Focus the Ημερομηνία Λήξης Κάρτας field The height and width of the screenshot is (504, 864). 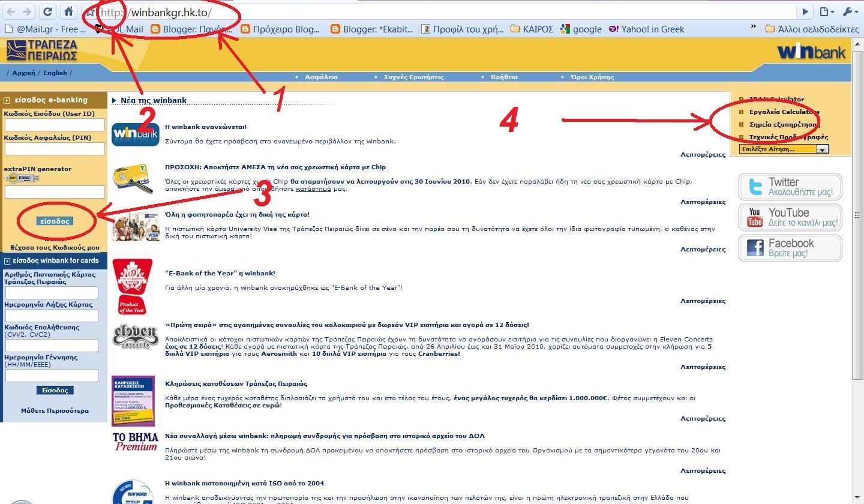[x=52, y=316]
